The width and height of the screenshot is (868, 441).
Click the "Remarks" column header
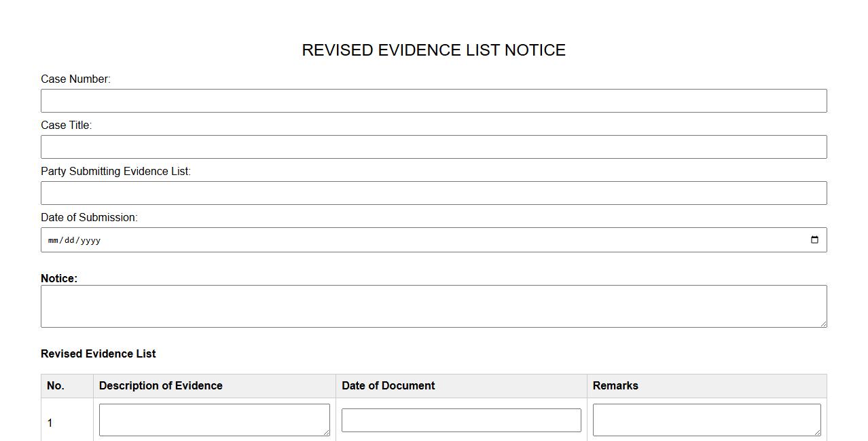[x=615, y=385]
